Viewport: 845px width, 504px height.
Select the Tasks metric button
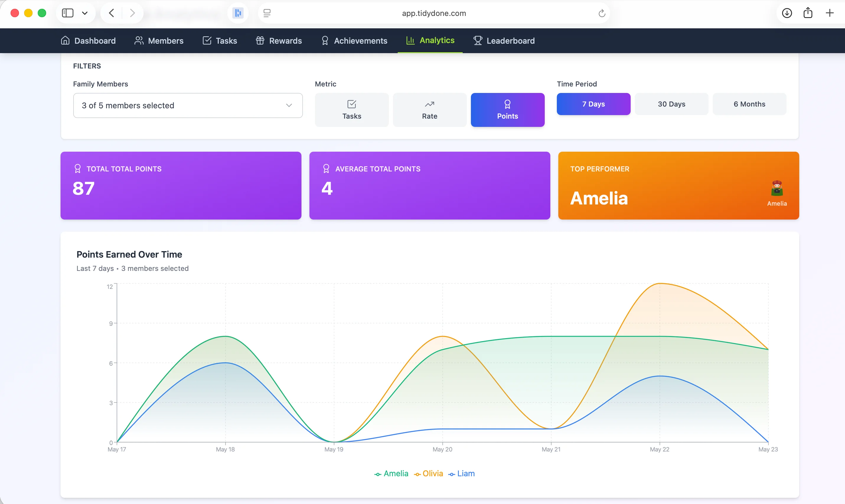(x=352, y=110)
